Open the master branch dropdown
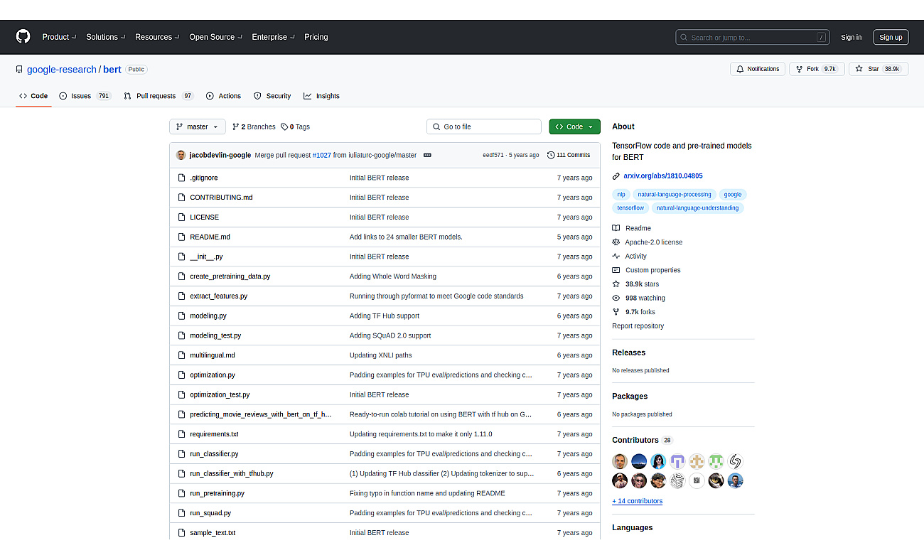Screen dimensions: 924x560 pos(198,126)
